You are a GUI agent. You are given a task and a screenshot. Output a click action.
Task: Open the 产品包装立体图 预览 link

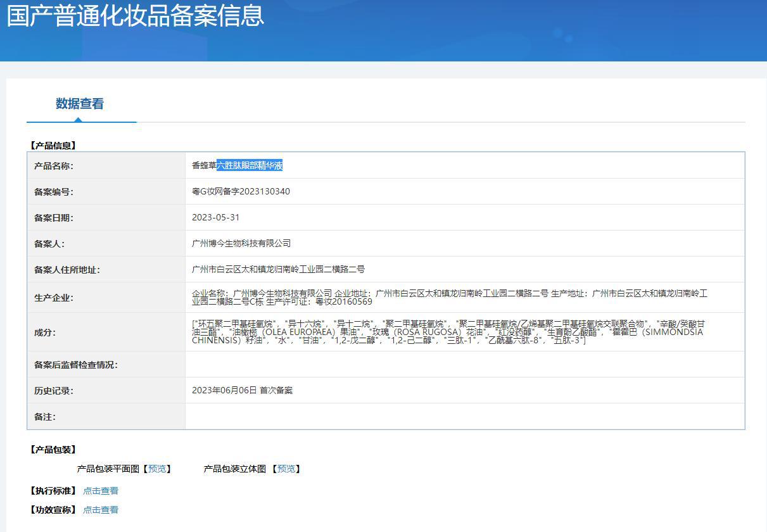pos(286,469)
